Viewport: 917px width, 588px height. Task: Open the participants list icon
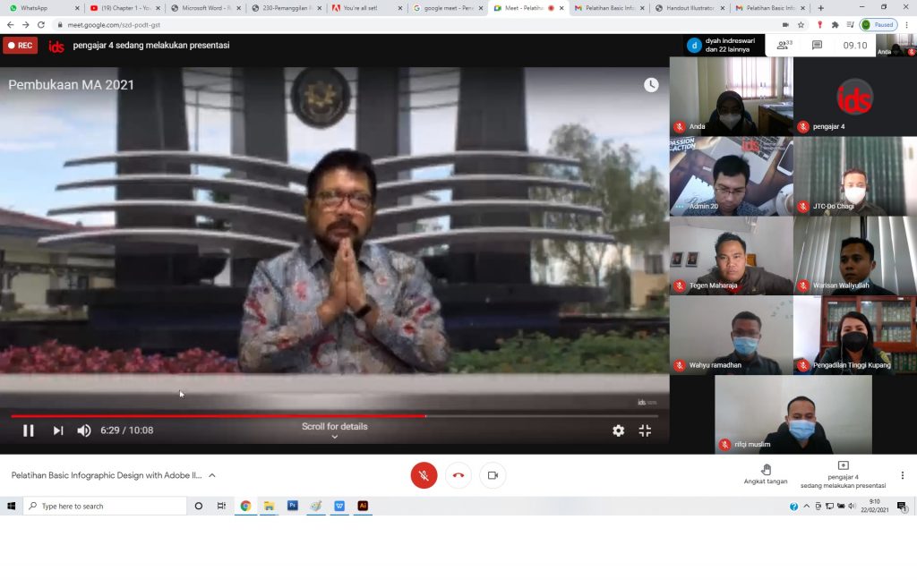[784, 45]
